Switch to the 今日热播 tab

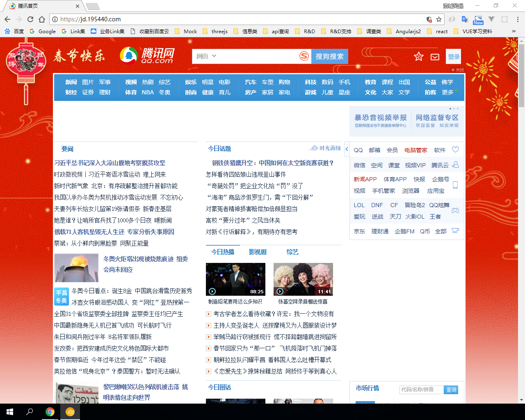coord(223,252)
